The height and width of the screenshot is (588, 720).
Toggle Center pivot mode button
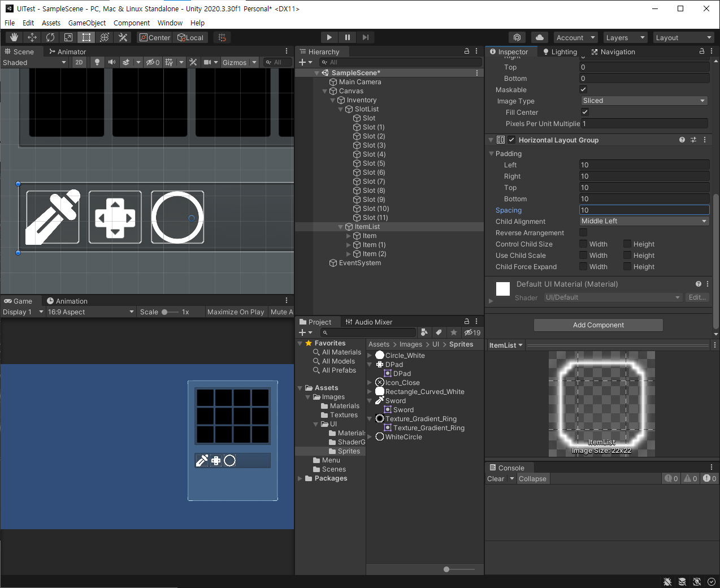[x=155, y=37]
